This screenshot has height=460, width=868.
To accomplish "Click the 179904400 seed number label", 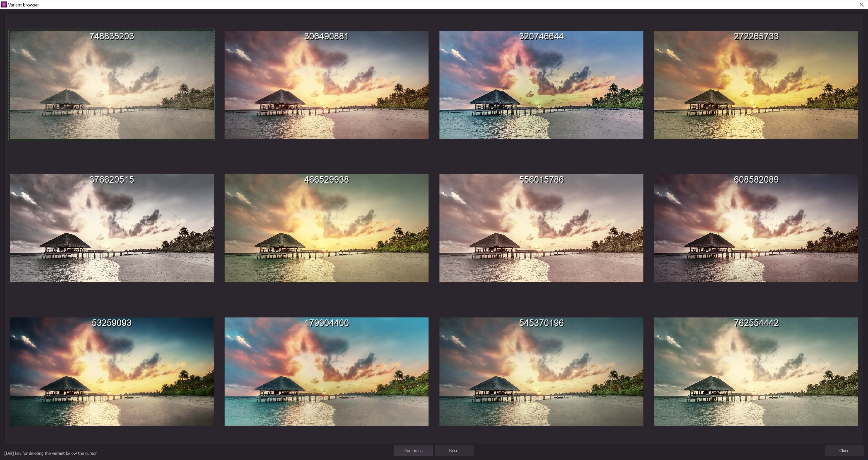I will pyautogui.click(x=326, y=323).
